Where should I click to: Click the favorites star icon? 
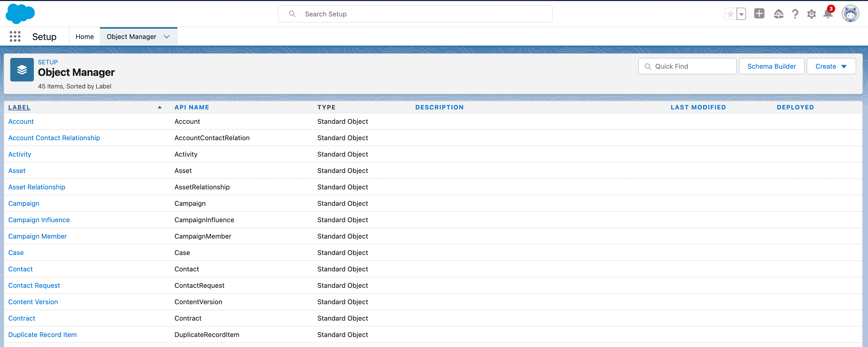click(730, 14)
